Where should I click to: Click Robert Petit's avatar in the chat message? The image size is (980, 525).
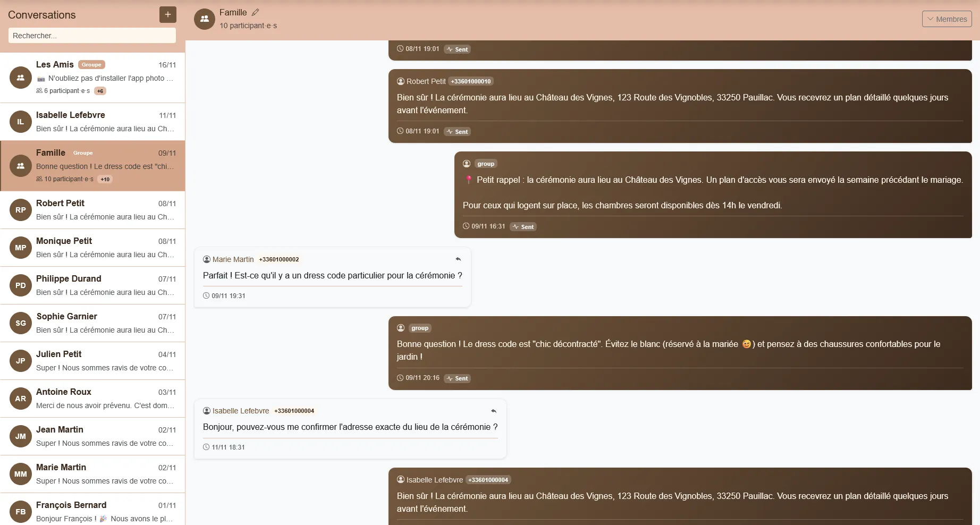point(400,81)
